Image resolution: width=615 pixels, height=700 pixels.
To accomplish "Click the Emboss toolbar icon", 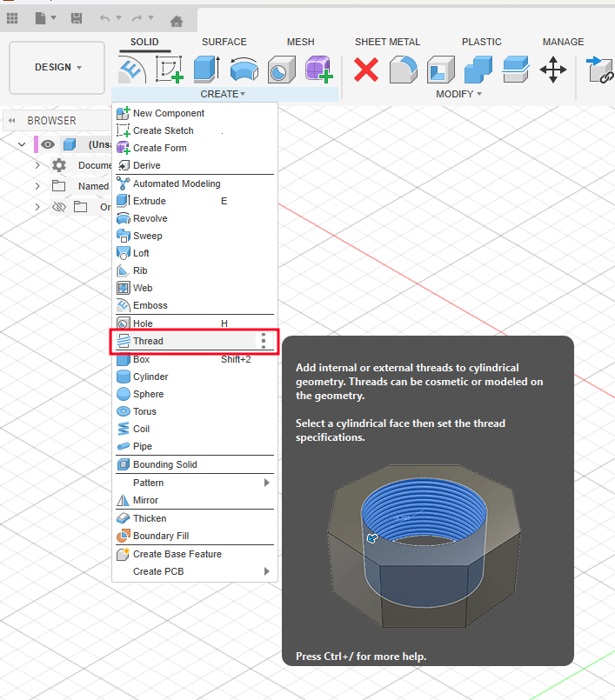I will 132,70.
